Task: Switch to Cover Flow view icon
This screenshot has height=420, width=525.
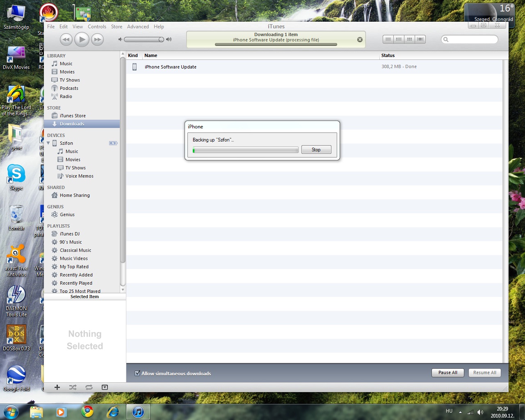Action: point(420,39)
